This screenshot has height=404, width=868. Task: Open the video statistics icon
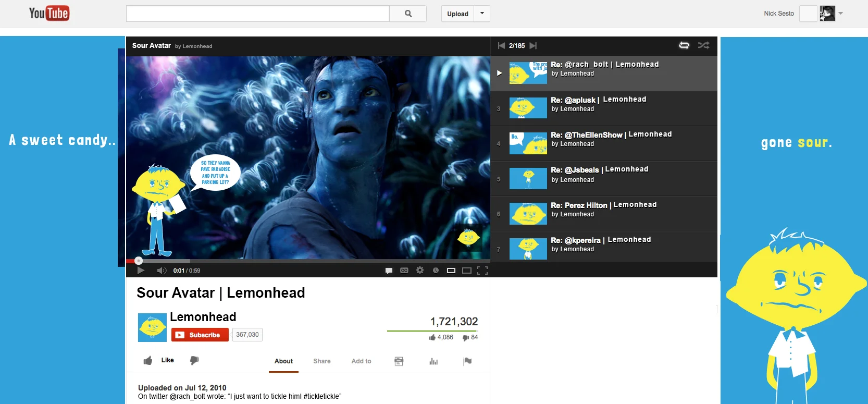point(433,361)
